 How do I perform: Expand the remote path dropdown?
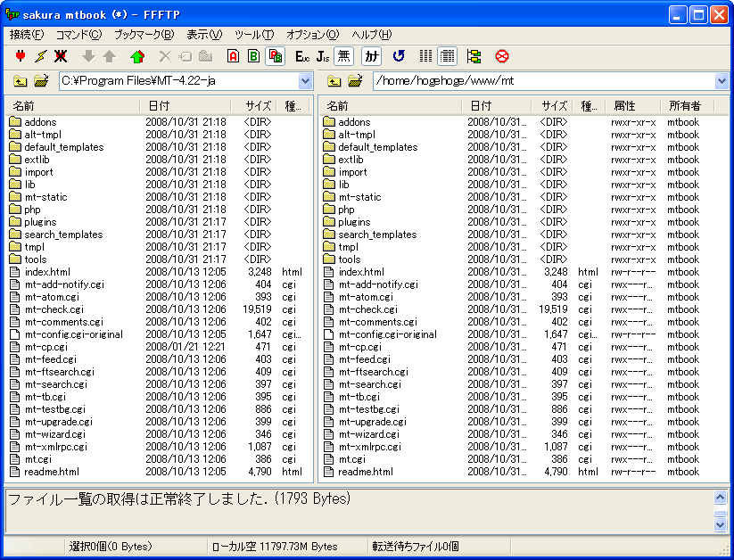click(722, 81)
